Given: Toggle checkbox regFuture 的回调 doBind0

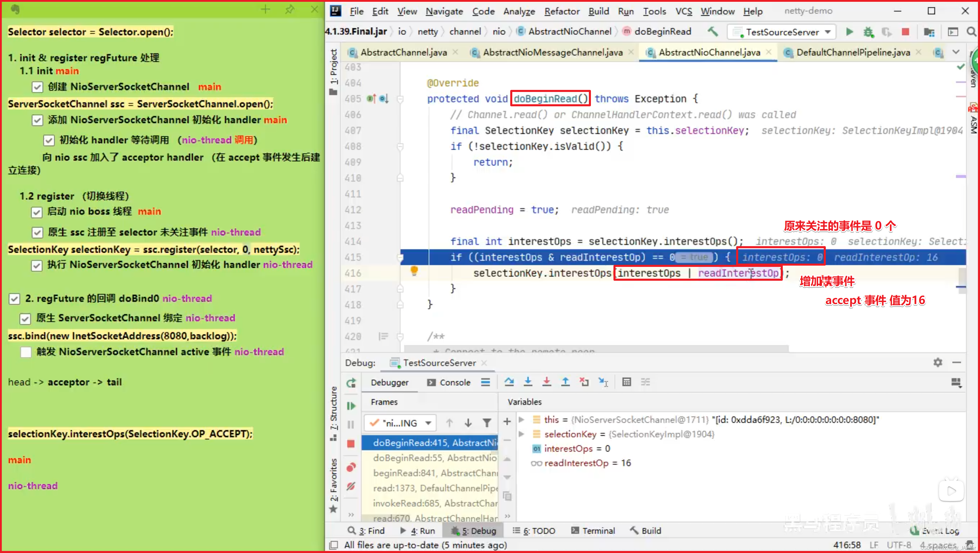Looking at the screenshot, I should click(14, 299).
